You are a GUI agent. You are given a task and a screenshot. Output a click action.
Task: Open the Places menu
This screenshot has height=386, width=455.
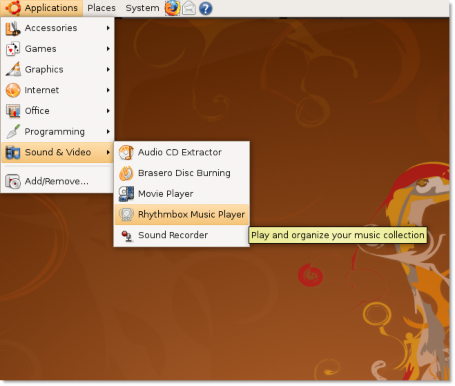click(x=101, y=8)
